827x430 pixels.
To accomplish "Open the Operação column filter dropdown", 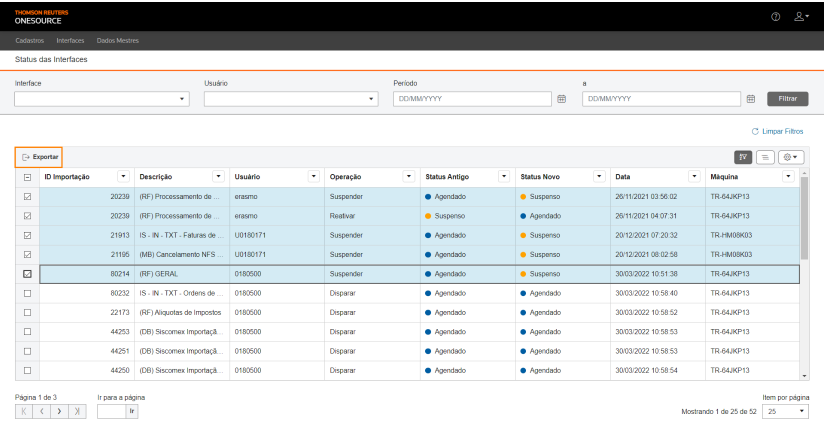I will pyautogui.click(x=409, y=176).
